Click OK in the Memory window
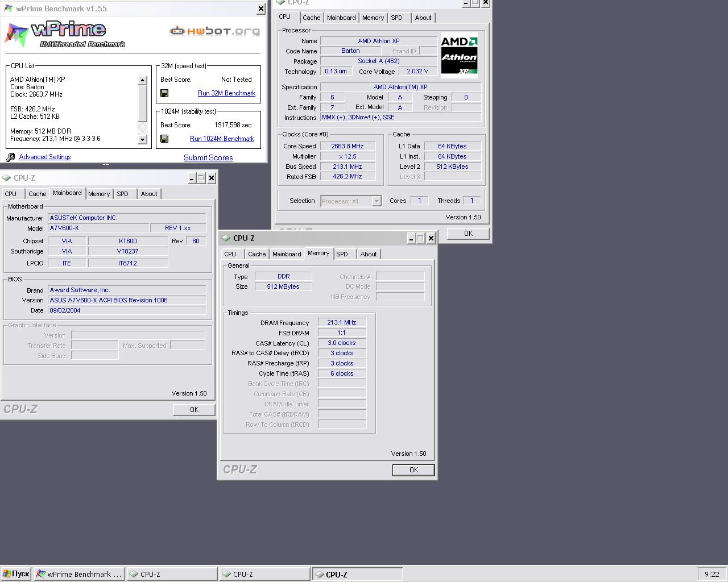Screen dimensions: 728x582 coord(413,470)
